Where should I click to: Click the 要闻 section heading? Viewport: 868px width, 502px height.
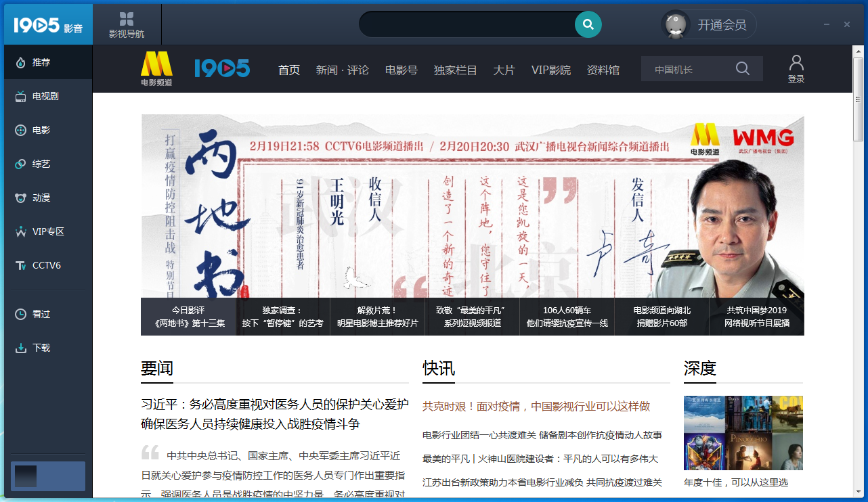pos(157,368)
